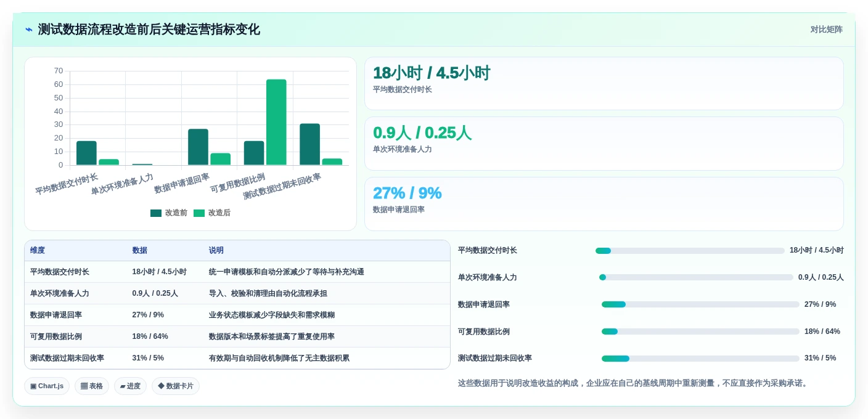Click the 测试数据过期未回收率 改造前 bar in chart
The height and width of the screenshot is (419, 868).
310,144
